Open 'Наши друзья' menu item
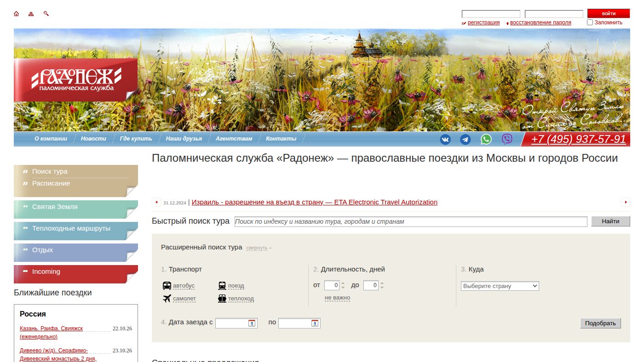The image size is (644, 362). pos(184,139)
